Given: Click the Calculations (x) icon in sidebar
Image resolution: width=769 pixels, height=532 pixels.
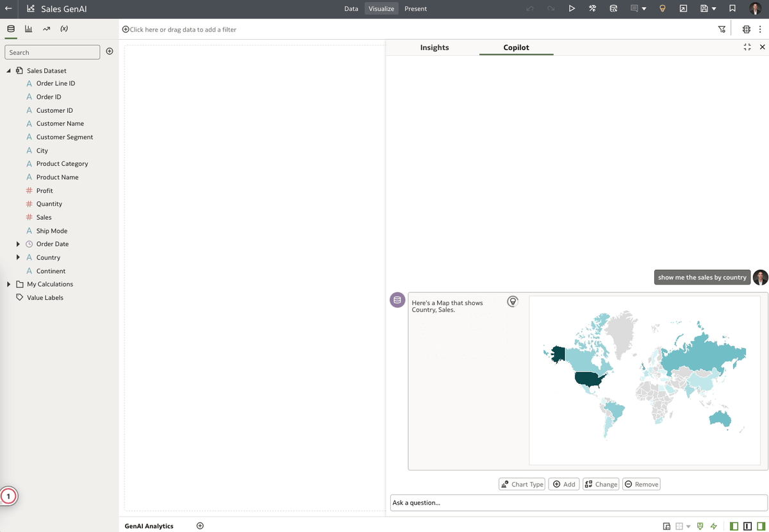Looking at the screenshot, I should click(63, 28).
